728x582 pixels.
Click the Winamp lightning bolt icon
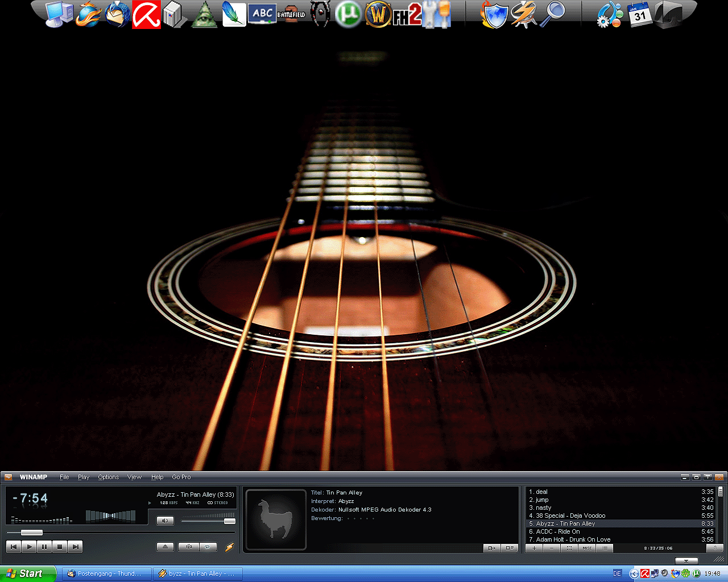point(229,547)
